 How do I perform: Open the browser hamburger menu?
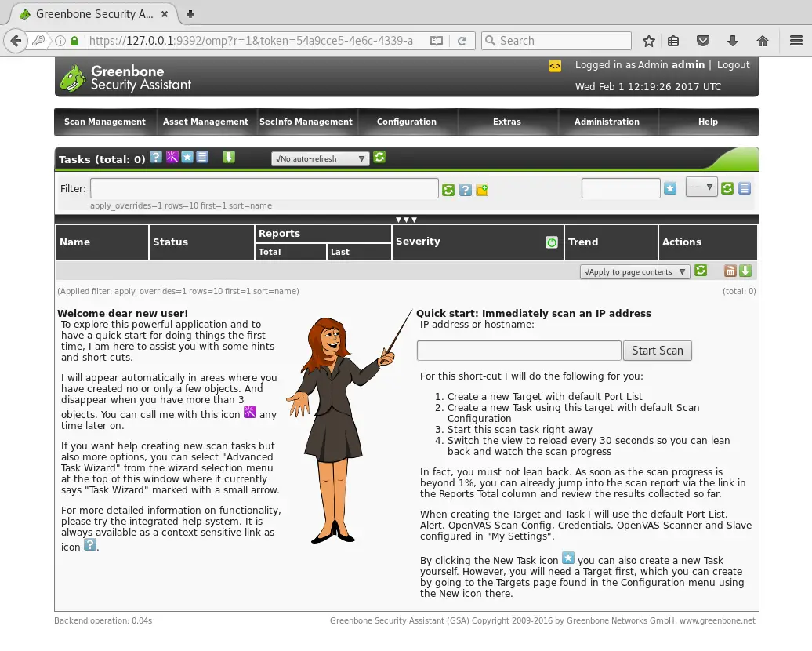(x=796, y=41)
